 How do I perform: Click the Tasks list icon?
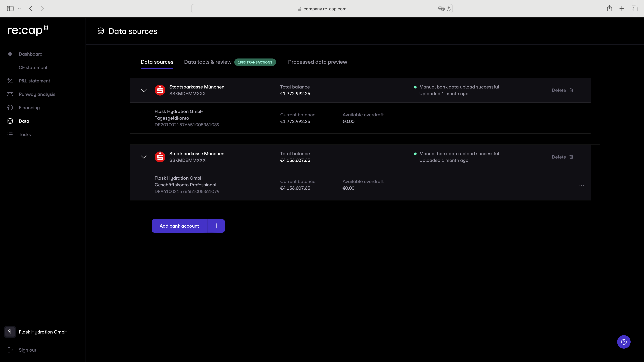pyautogui.click(x=10, y=134)
